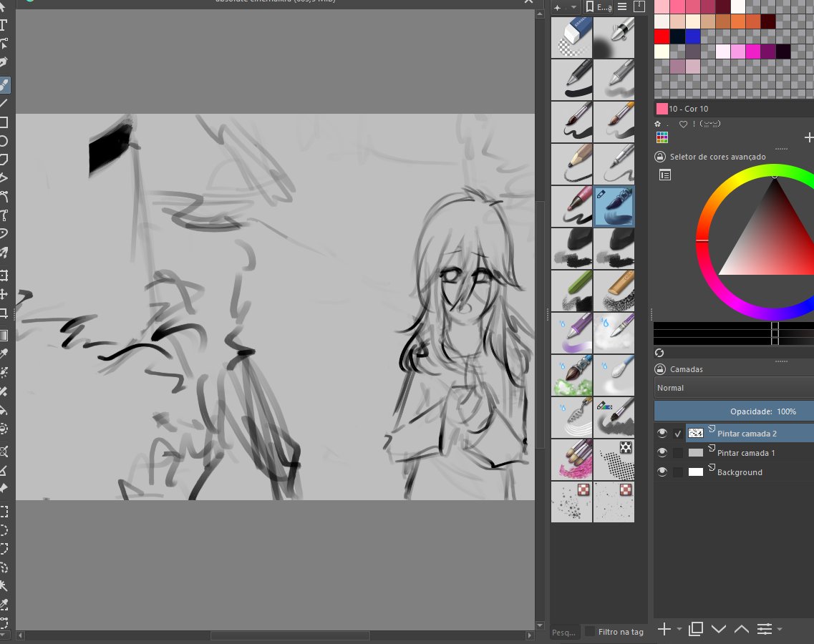The image size is (814, 644).
Task: Select the Ellipse shape tool
Action: click(4, 141)
